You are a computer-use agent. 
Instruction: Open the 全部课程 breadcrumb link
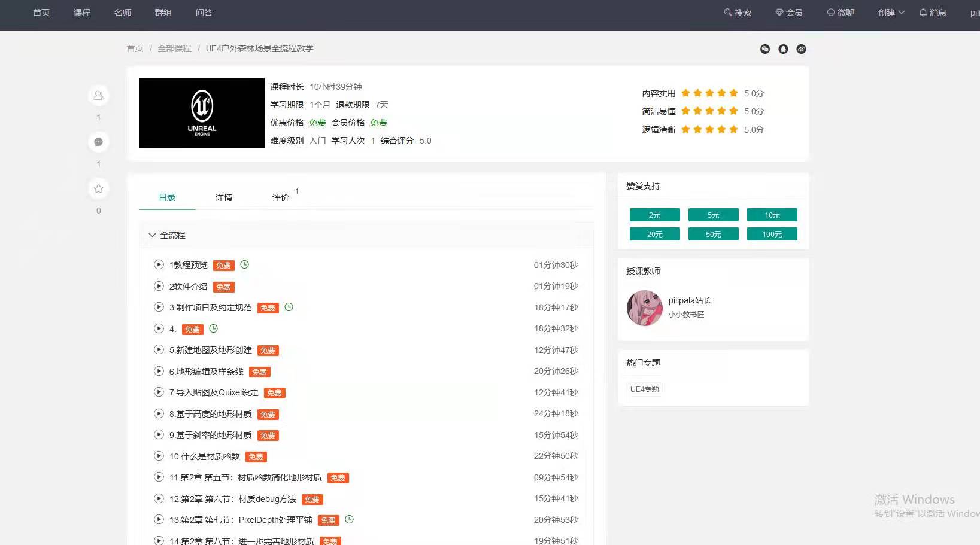pyautogui.click(x=174, y=48)
